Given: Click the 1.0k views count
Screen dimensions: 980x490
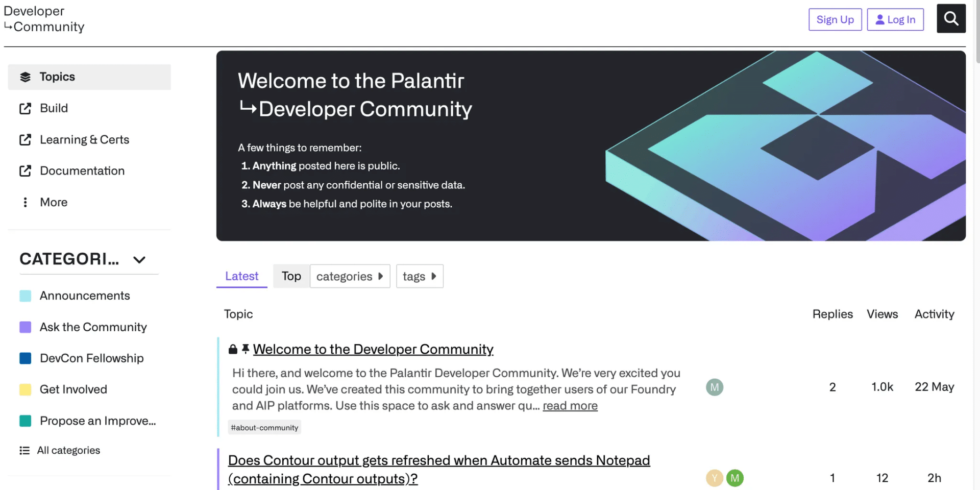Looking at the screenshot, I should (x=882, y=387).
